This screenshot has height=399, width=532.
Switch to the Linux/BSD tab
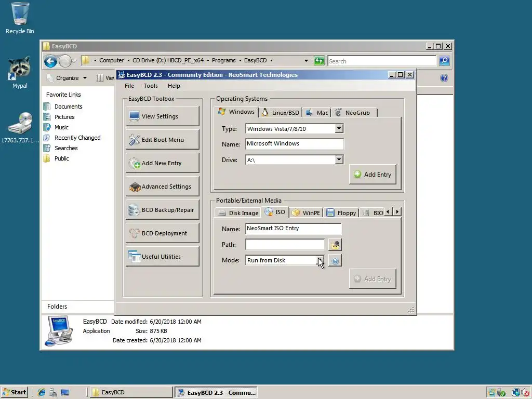coord(280,113)
